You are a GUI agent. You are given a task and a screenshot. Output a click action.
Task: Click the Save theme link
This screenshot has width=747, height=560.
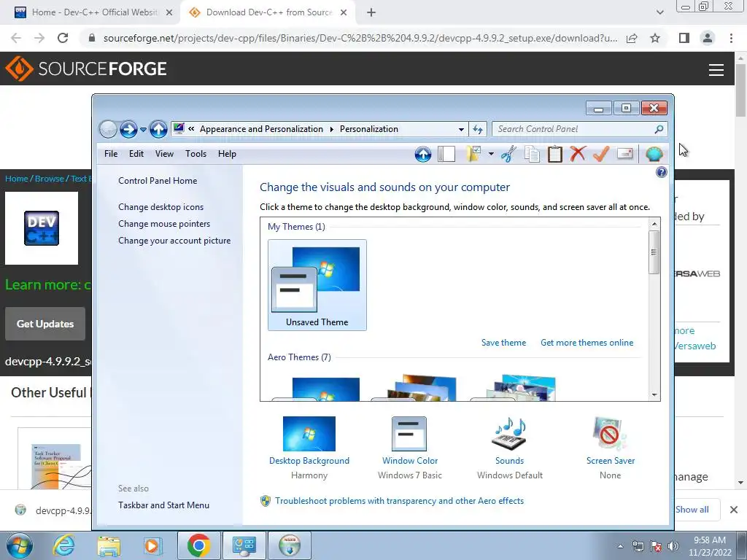tap(503, 343)
